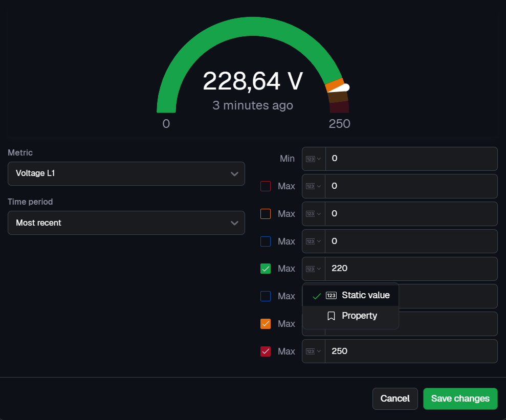Click the orange segment on the gauge
This screenshot has width=506, height=420.
pos(335,85)
